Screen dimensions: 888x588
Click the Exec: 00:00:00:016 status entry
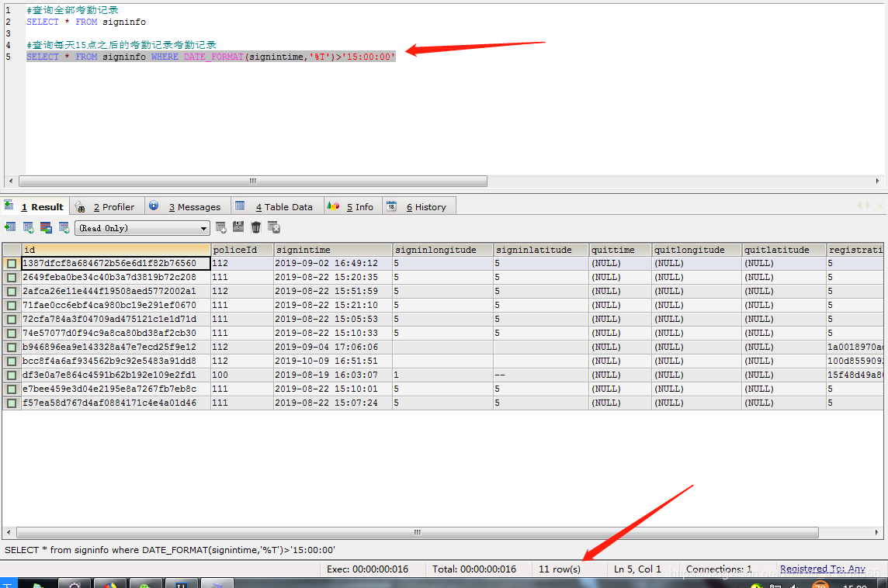368,569
